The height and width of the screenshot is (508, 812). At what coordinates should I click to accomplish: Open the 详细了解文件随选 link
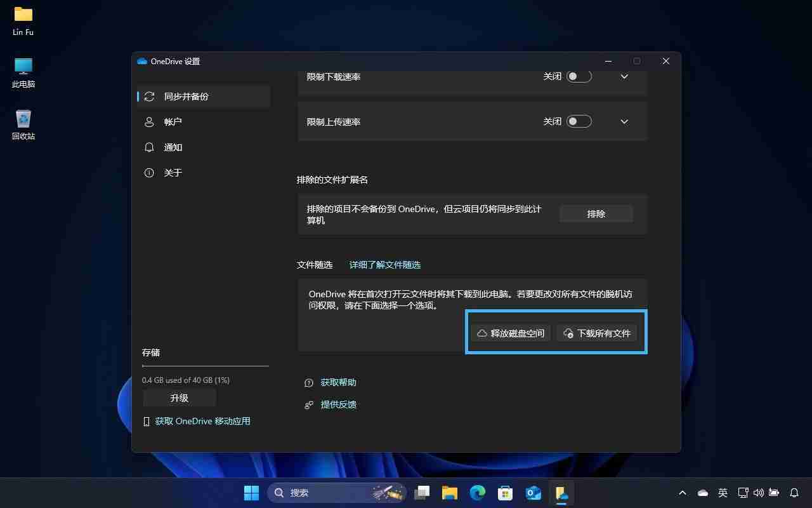(384, 265)
